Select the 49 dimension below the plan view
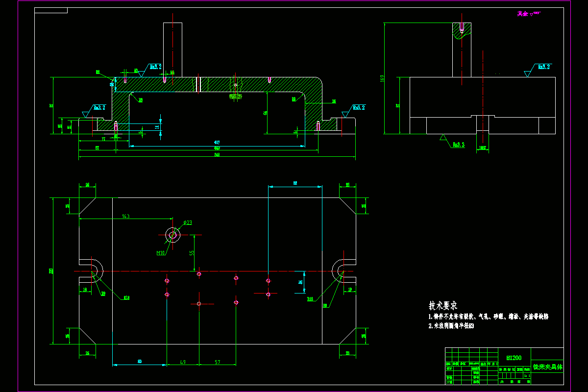Screen dimensions: 588x392 pyautogui.click(x=183, y=362)
